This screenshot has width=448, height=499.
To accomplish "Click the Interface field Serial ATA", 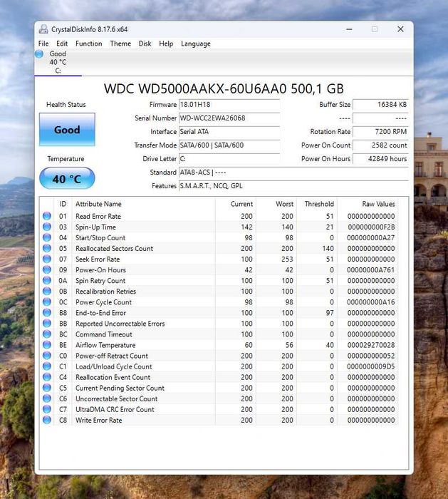I will 229,132.
